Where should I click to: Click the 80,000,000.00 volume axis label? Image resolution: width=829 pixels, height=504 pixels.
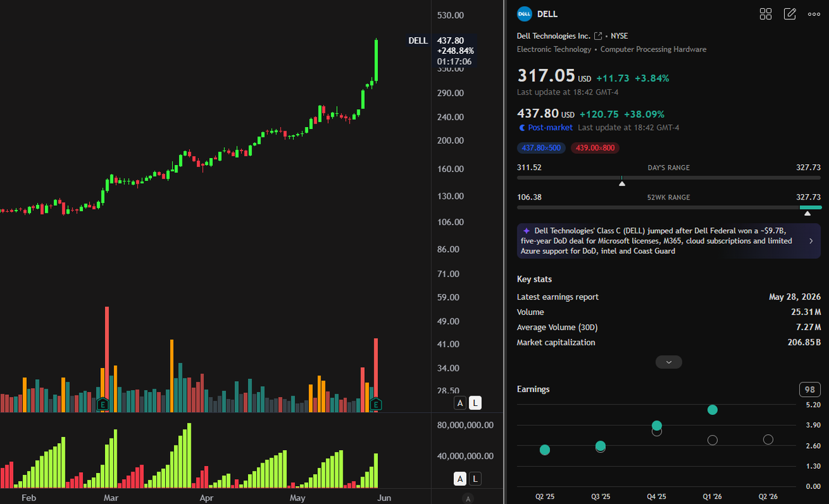(466, 425)
